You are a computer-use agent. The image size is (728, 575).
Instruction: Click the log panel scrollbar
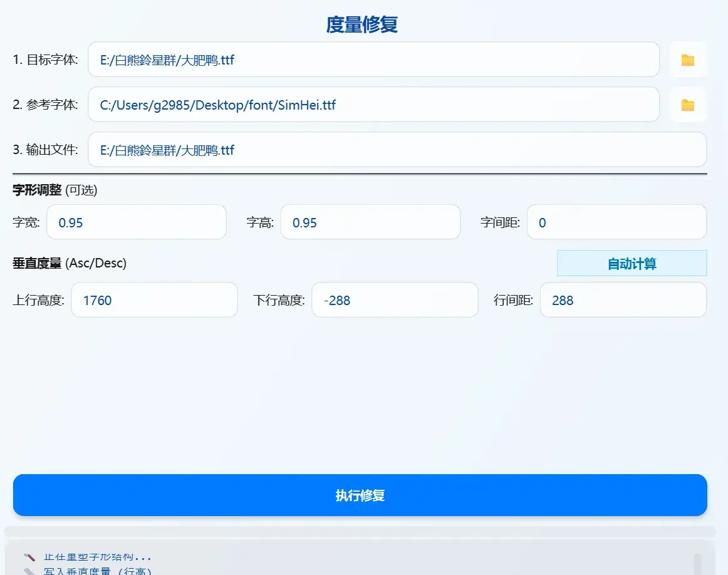[698, 564]
